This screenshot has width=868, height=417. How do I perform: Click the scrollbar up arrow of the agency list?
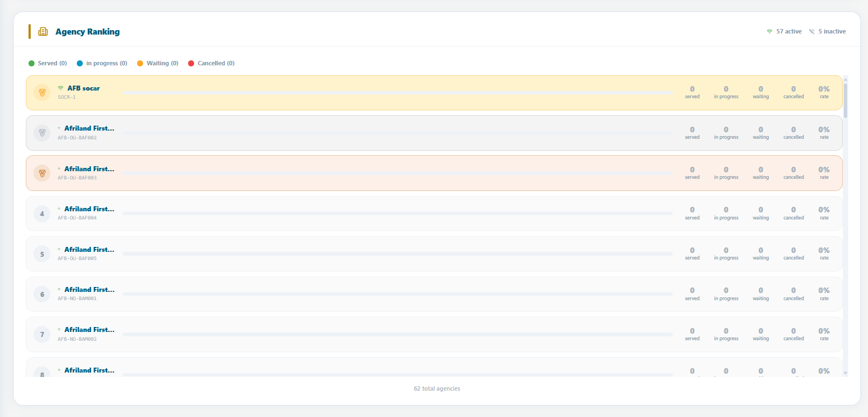click(846, 79)
